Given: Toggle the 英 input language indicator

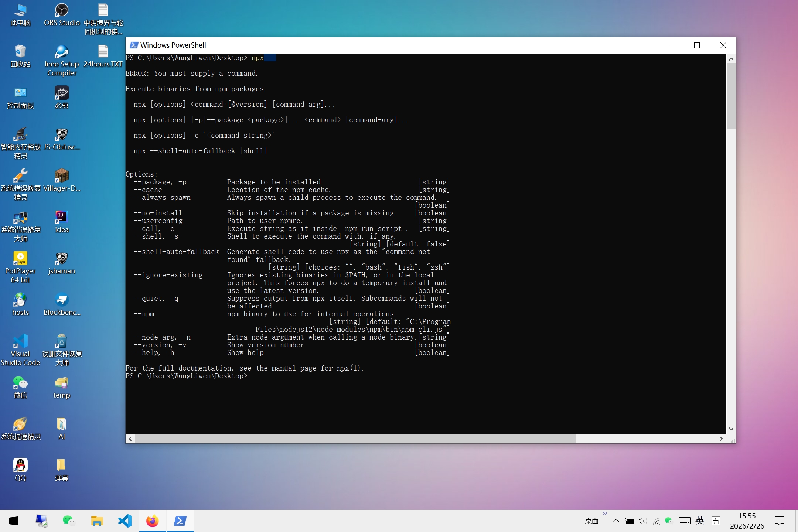Looking at the screenshot, I should point(700,521).
